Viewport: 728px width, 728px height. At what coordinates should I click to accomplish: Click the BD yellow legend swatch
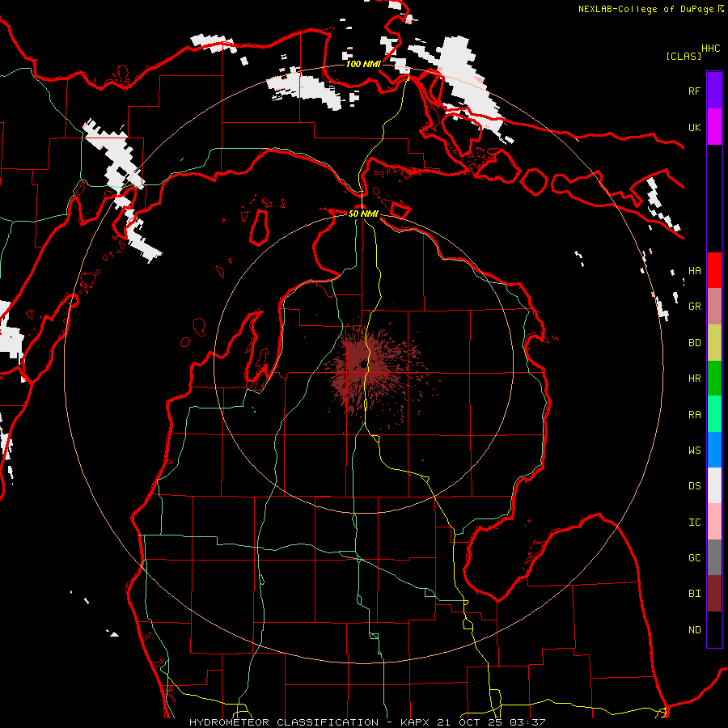point(714,343)
